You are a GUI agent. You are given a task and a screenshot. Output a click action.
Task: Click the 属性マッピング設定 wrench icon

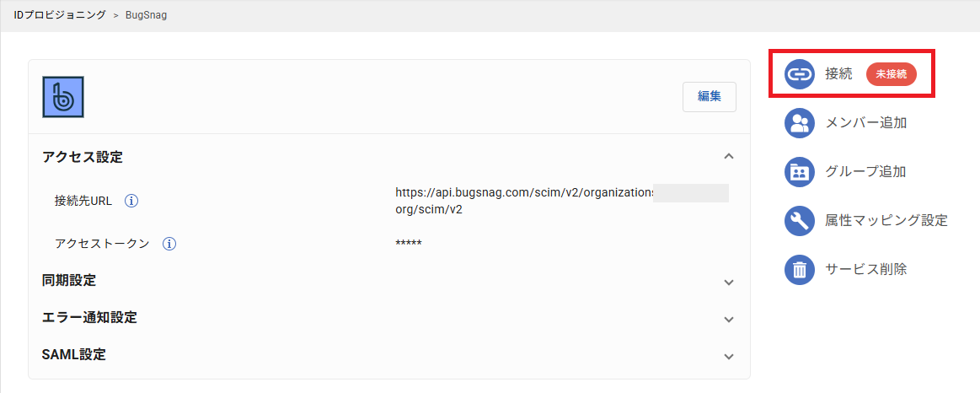pyautogui.click(x=800, y=221)
